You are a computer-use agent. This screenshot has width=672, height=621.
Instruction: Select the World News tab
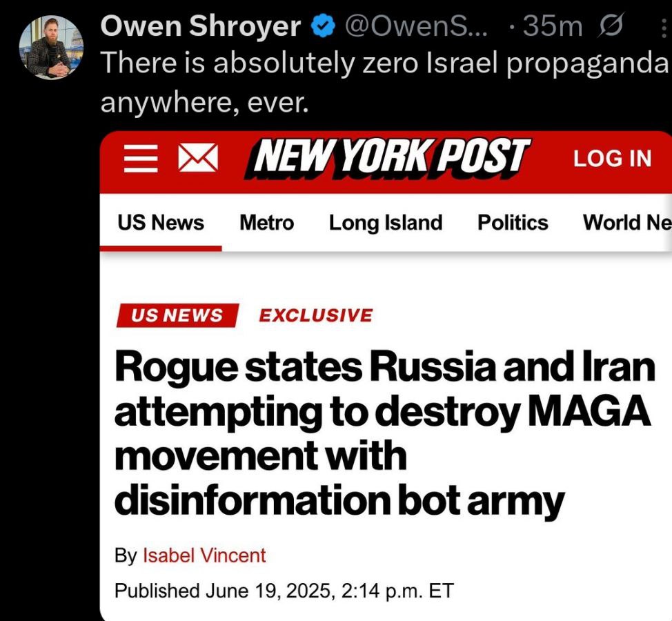tap(627, 222)
